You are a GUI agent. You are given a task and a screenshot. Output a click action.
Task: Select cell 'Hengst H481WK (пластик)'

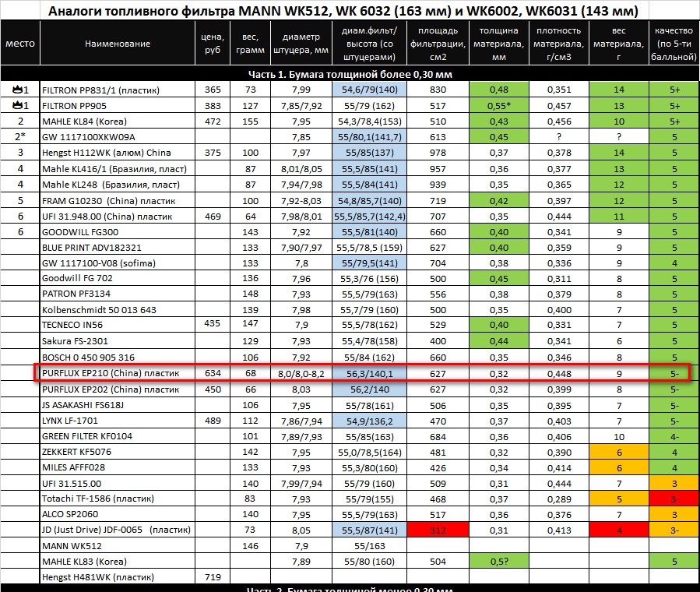(x=118, y=577)
